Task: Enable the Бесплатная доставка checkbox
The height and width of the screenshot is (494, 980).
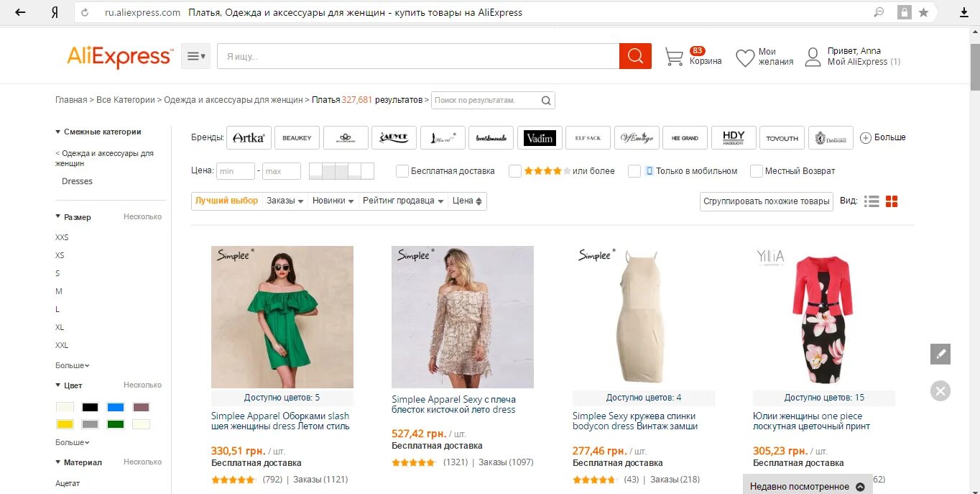Action: (402, 171)
